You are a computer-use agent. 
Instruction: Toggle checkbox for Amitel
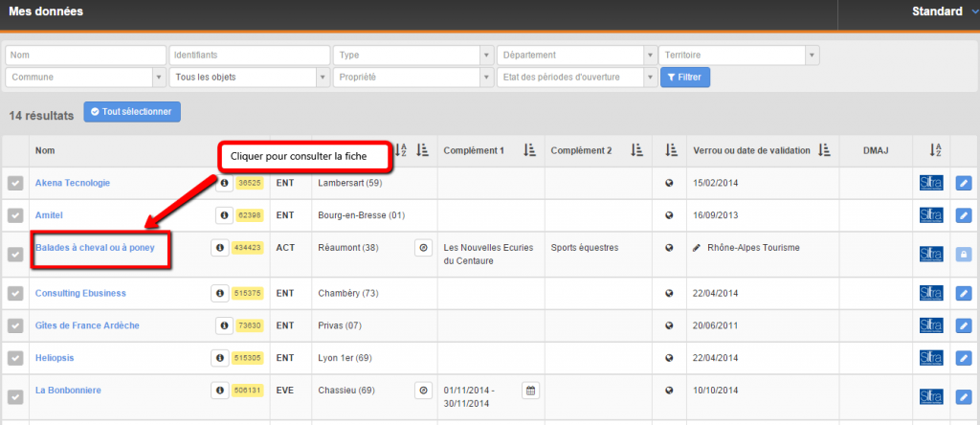pyautogui.click(x=15, y=215)
